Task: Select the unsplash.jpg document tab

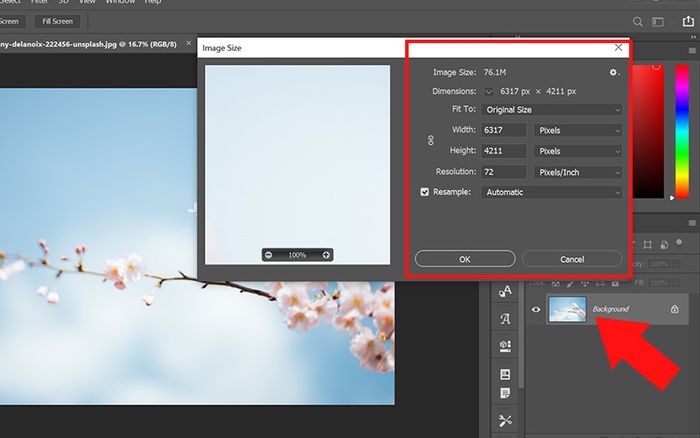Action: point(88,44)
